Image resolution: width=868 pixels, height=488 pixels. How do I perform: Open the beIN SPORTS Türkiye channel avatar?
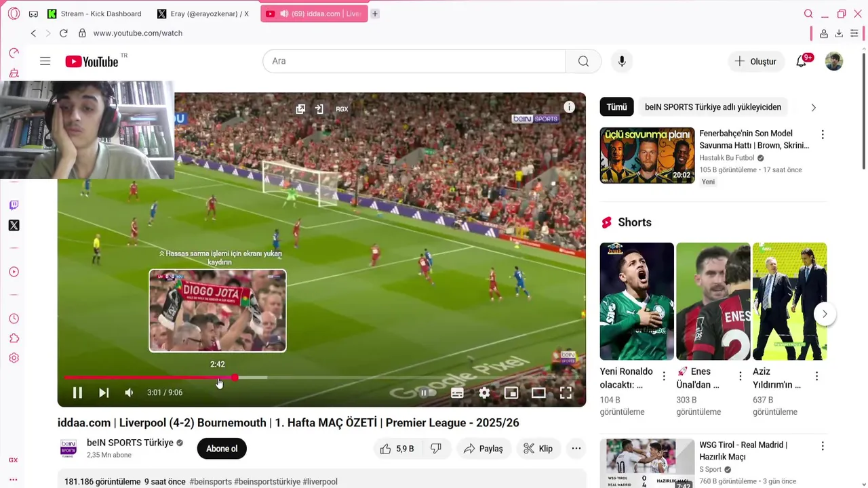pyautogui.click(x=68, y=449)
